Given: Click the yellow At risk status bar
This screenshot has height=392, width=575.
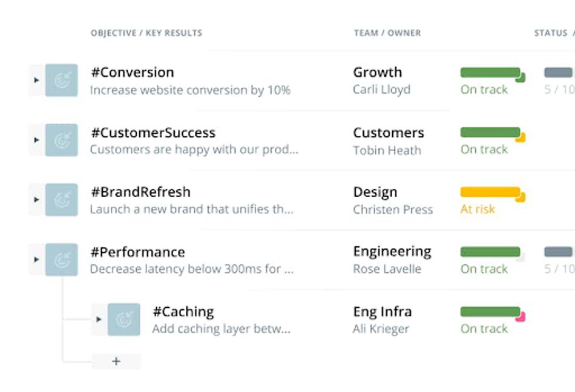Looking at the screenshot, I should point(490,192).
